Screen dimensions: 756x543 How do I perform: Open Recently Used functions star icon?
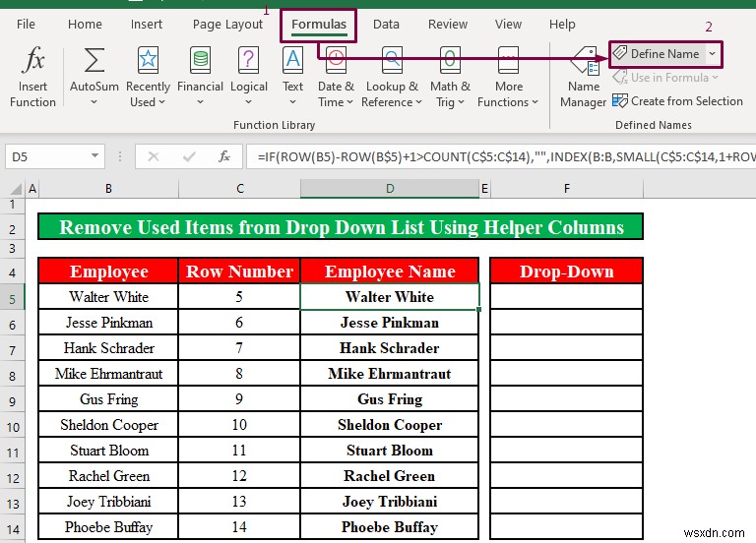click(148, 60)
